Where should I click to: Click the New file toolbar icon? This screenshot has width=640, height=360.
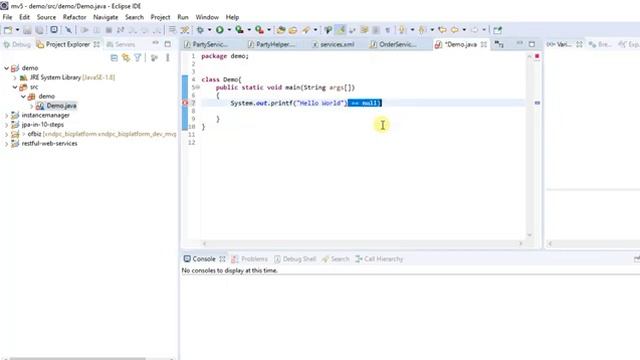coord(8,30)
